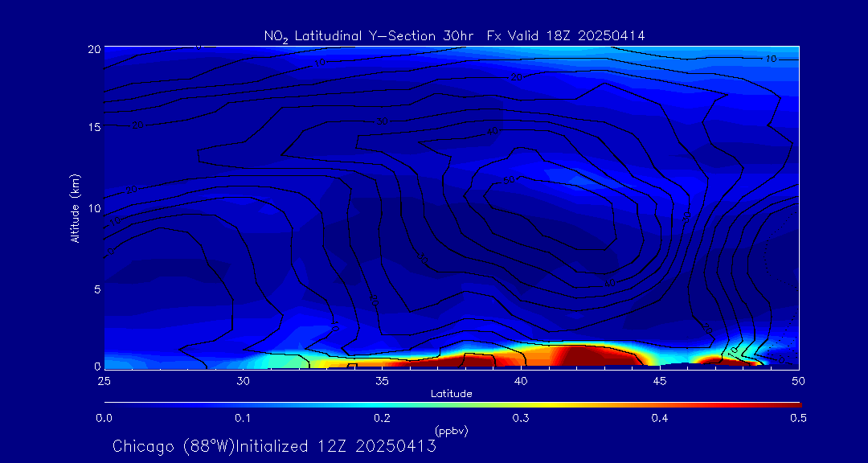Click the "Initialized 12Z 20250413" caption text
Viewport: 868px width, 463px height.
[x=336, y=446]
